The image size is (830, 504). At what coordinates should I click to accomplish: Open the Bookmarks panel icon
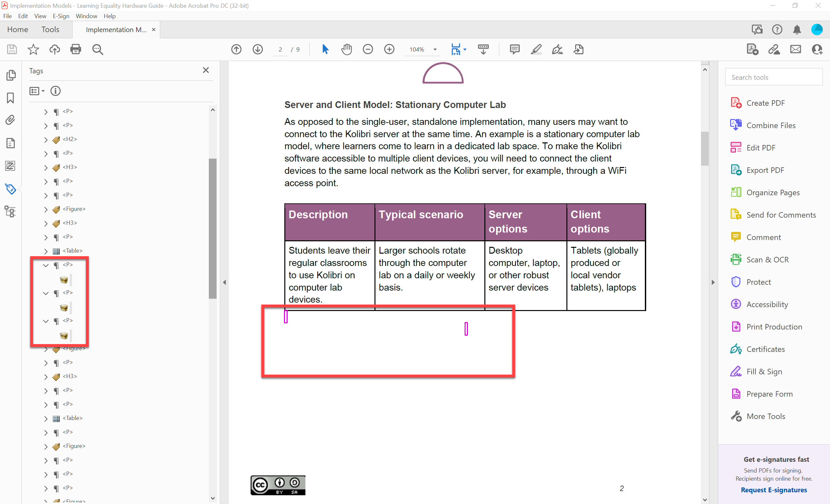(10, 98)
